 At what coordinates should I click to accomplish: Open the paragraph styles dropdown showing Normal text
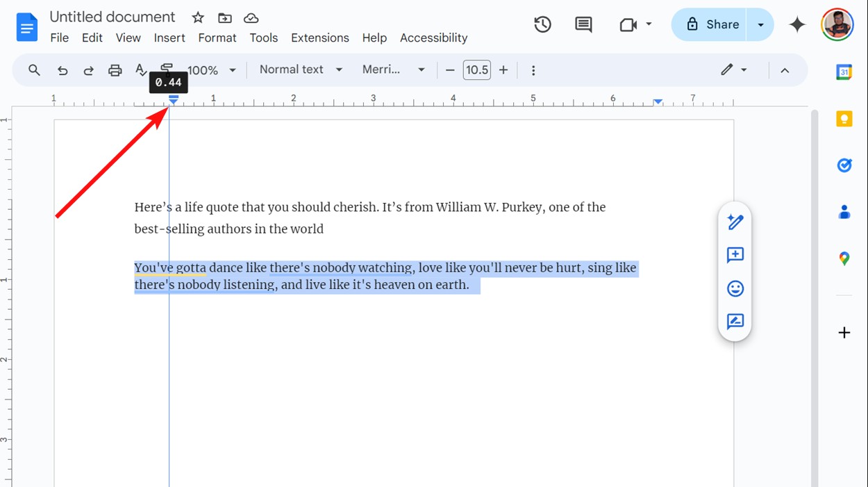click(x=299, y=69)
